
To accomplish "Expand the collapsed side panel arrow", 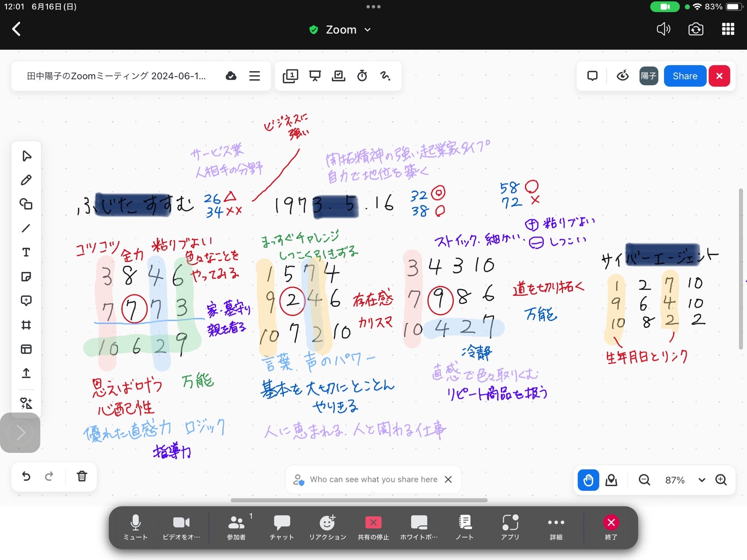I will tap(20, 433).
